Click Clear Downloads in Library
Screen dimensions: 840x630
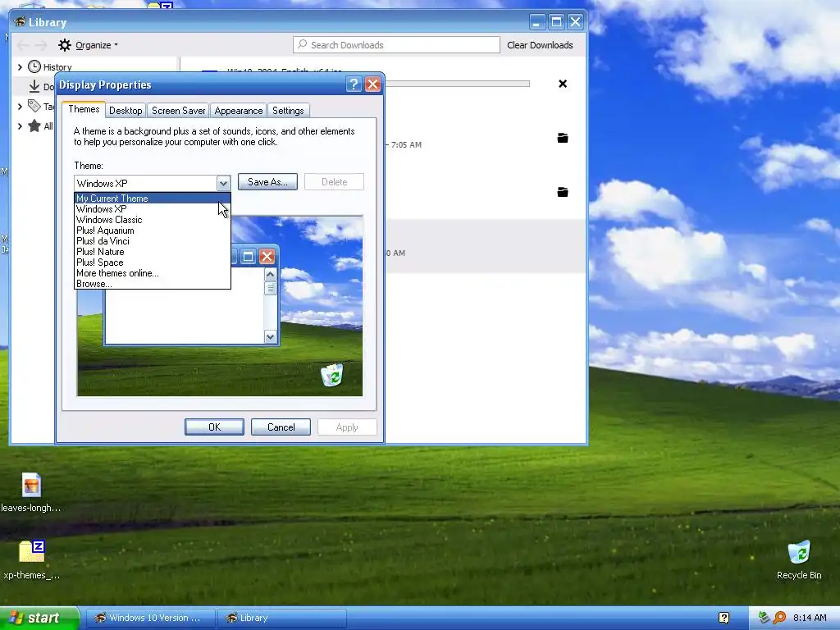(540, 45)
